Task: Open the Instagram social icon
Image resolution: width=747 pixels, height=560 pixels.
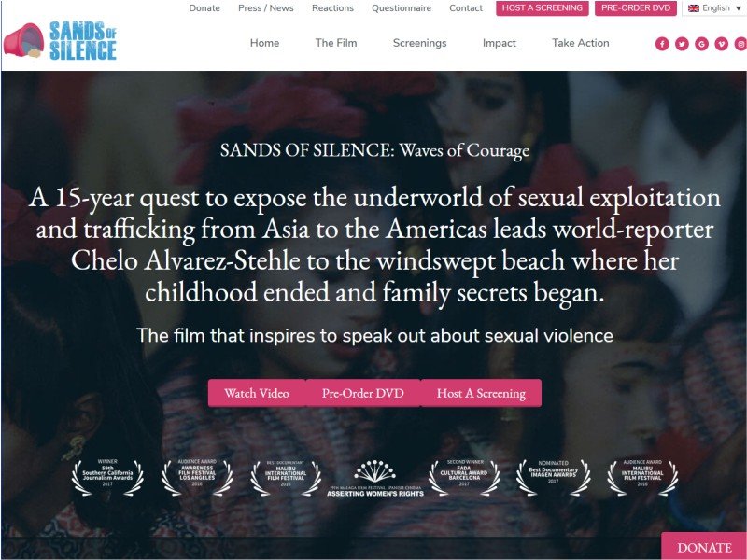Action: [740, 44]
